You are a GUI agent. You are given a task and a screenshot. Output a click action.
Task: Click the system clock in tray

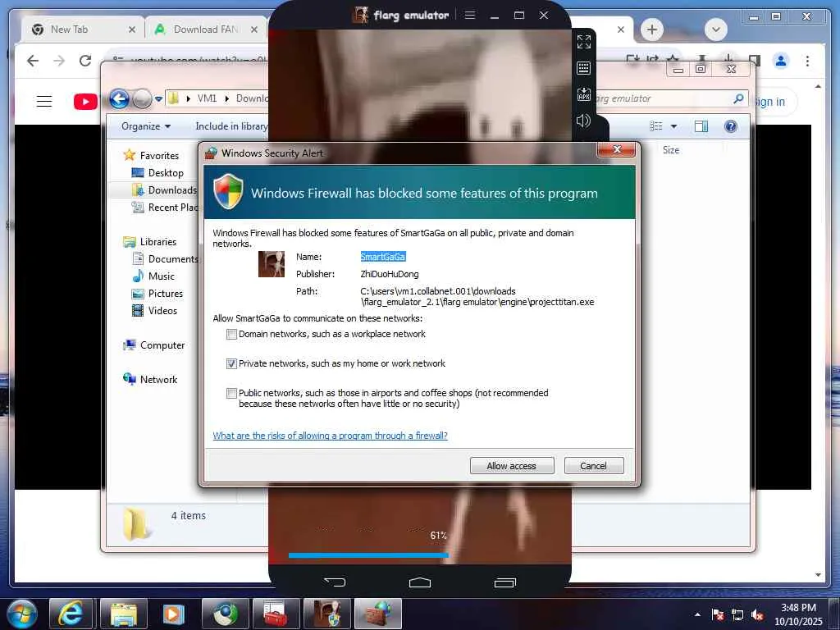click(x=798, y=614)
